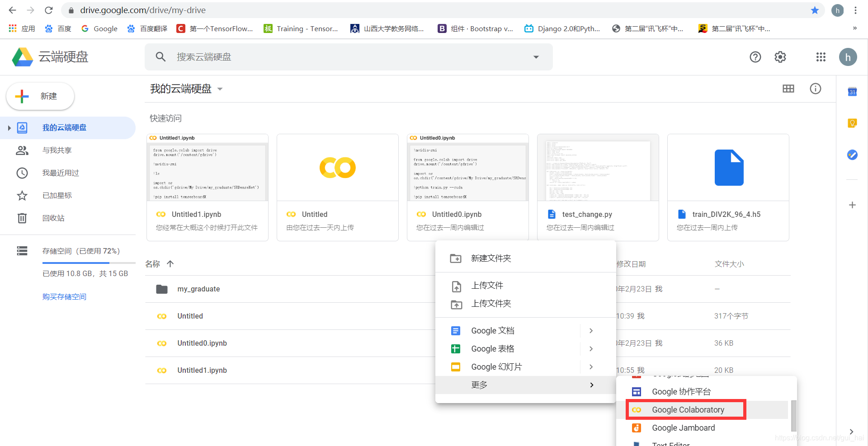
Task: Open Google Calendar in the side panel
Action: pyautogui.click(x=852, y=92)
